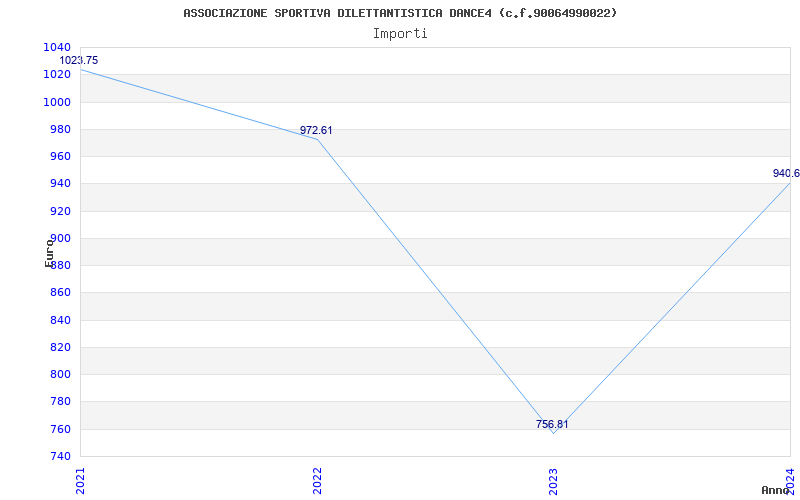Click the 740 y-axis tick label
The width and height of the screenshot is (800, 500).
tap(60, 456)
